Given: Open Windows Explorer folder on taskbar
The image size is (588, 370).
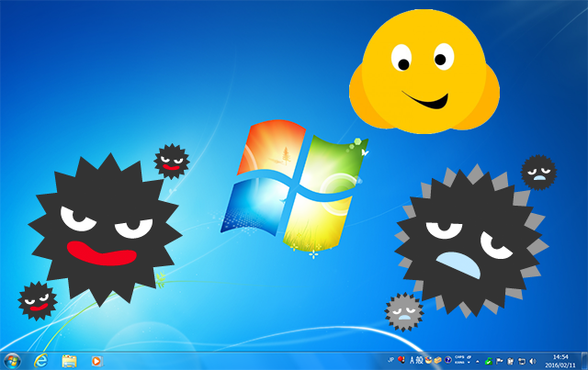Looking at the screenshot, I should pos(69,361).
